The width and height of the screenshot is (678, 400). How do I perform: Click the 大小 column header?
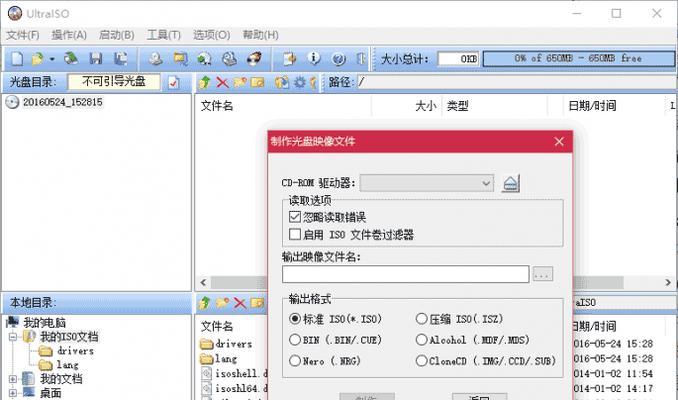425,106
